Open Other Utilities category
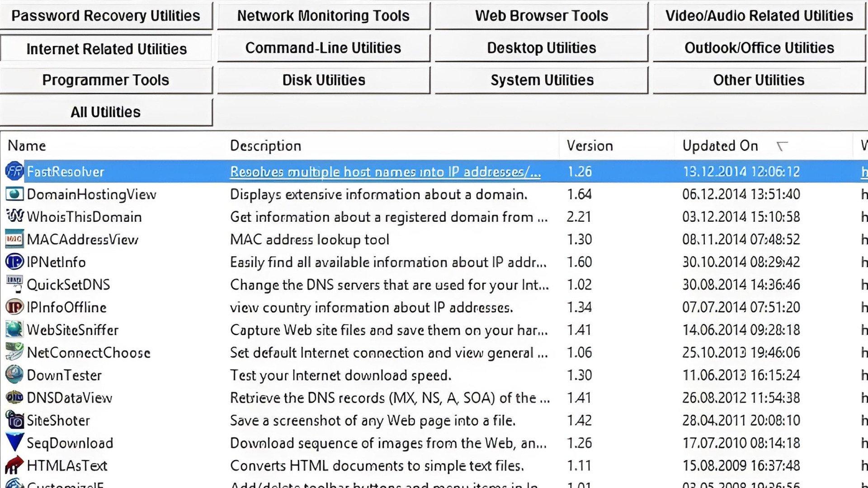The image size is (868, 488). [759, 80]
